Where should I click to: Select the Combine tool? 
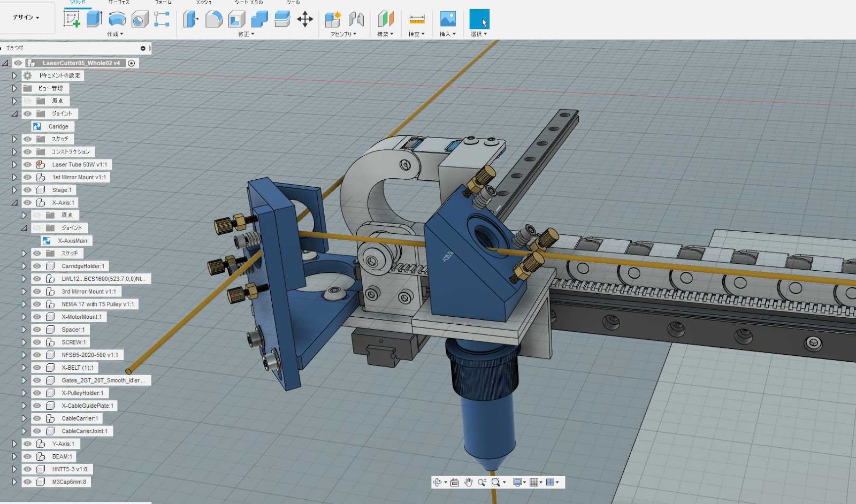tap(259, 19)
